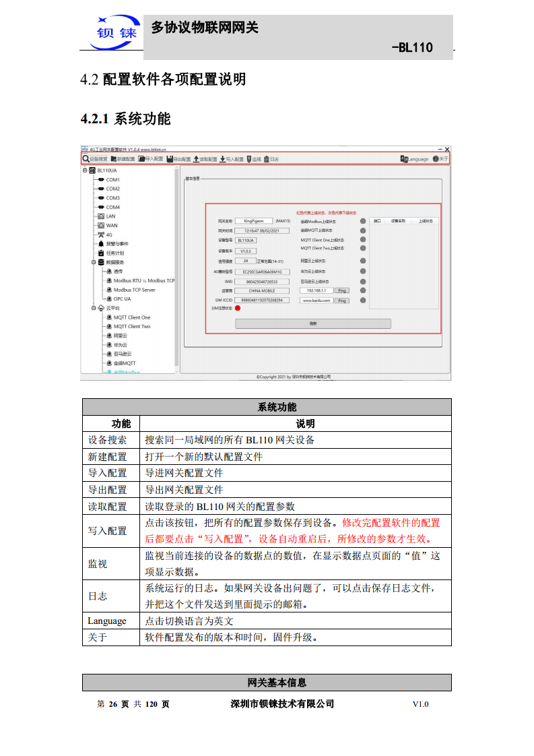Screen dimensions: 534x756
Task: Click the 新建配置 new config toolbar button
Action: 123,159
